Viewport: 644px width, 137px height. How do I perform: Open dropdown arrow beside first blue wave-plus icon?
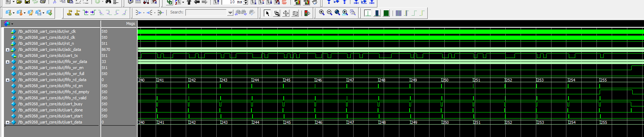(13, 13)
